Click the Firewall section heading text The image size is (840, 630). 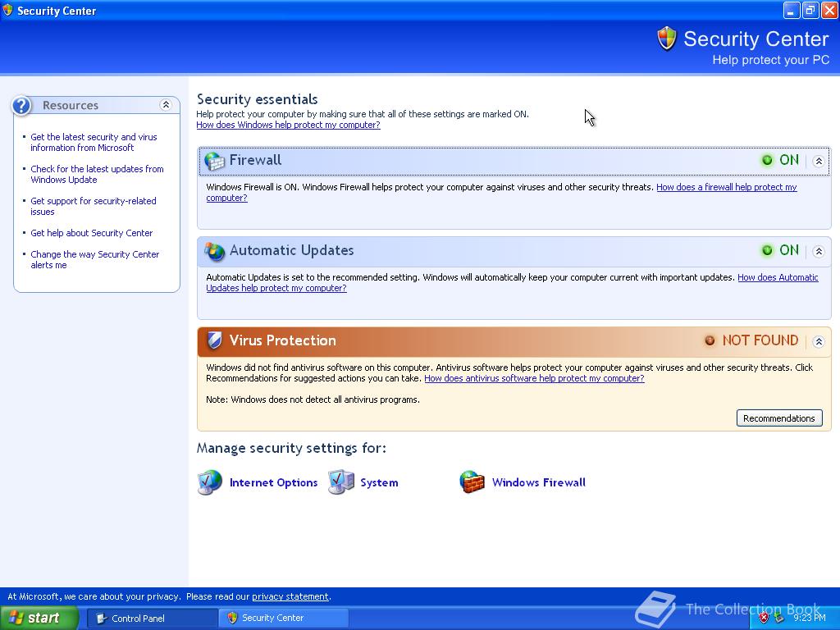[x=255, y=160]
